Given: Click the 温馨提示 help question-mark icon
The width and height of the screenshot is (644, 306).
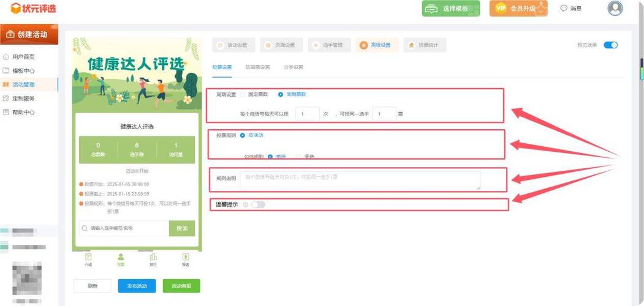Looking at the screenshot, I should click(x=246, y=204).
